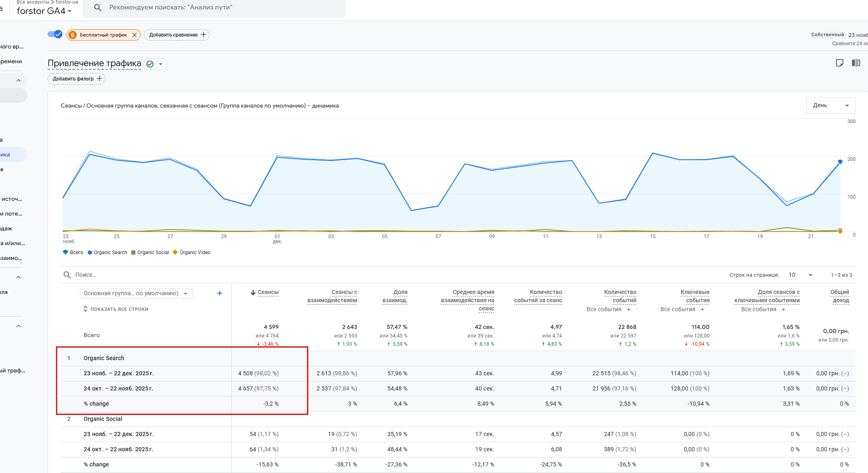Viewport: 868px width, 473px height.
Task: Toggle the Organic Search legend item
Action: [x=107, y=253]
